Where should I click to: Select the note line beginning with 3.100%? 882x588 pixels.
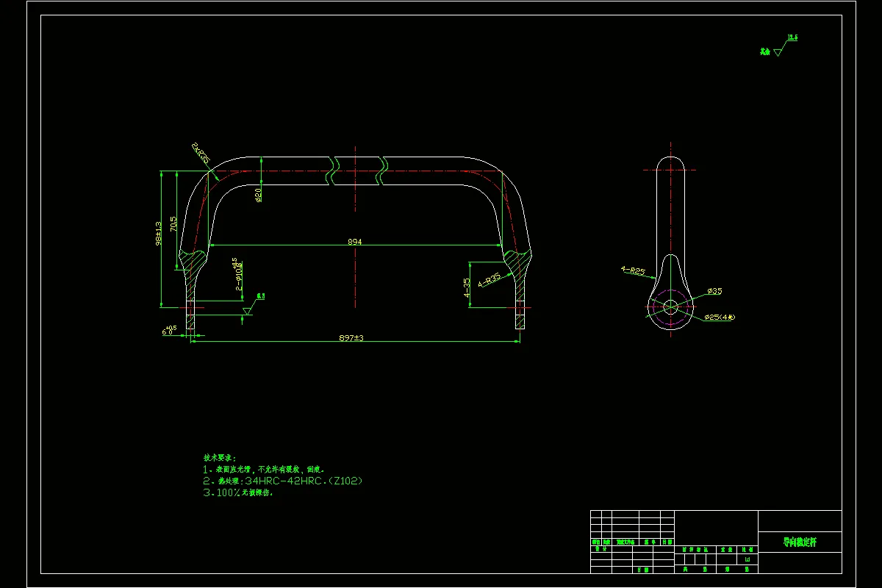pyautogui.click(x=238, y=493)
